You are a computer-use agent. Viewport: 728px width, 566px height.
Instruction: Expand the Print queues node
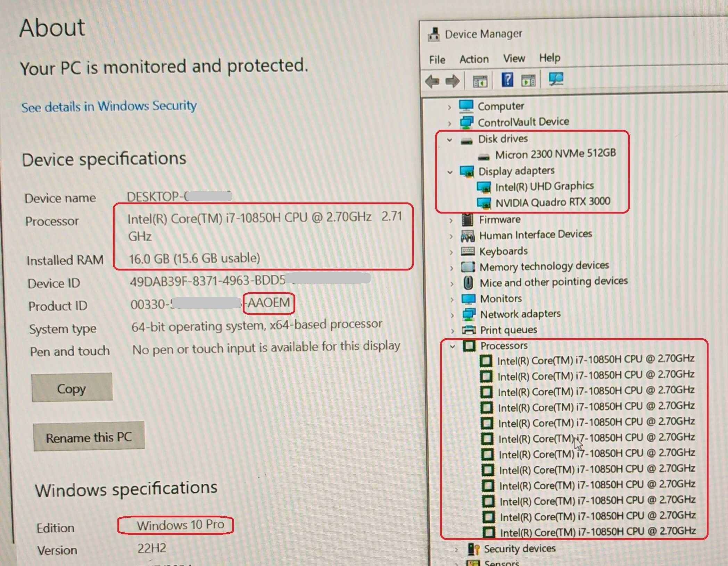[452, 331]
